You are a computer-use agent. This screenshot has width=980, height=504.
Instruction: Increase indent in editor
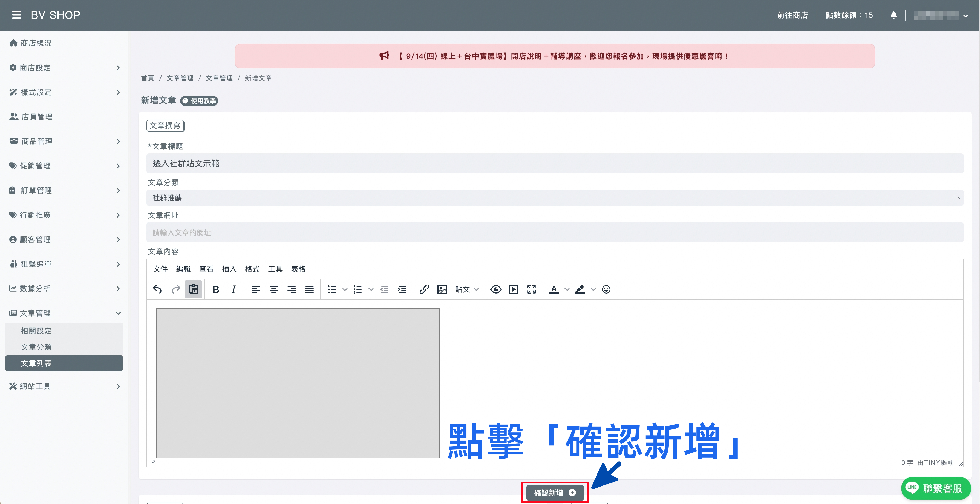point(402,289)
